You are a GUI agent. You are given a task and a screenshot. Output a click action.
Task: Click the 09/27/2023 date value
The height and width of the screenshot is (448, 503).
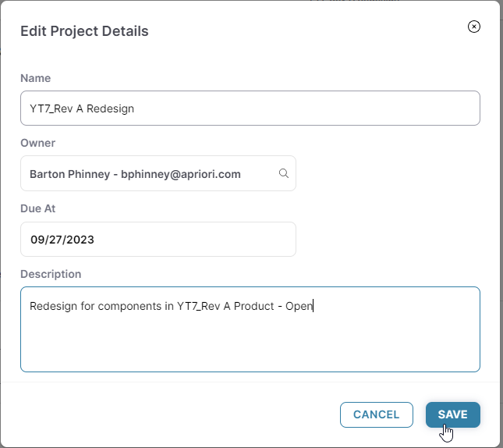pos(62,240)
